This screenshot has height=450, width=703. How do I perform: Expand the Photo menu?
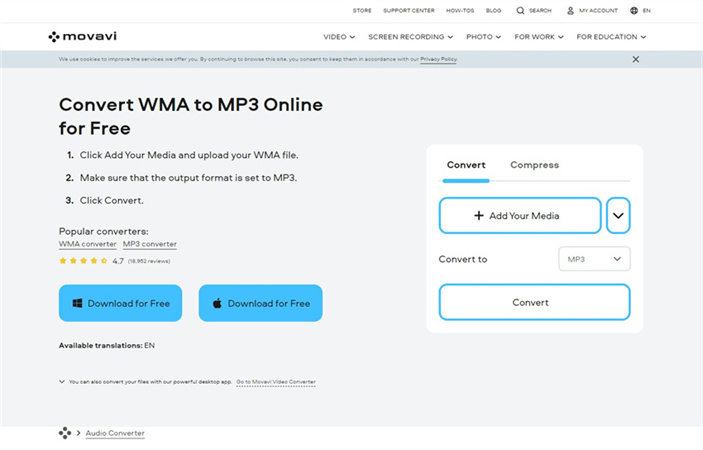point(483,37)
